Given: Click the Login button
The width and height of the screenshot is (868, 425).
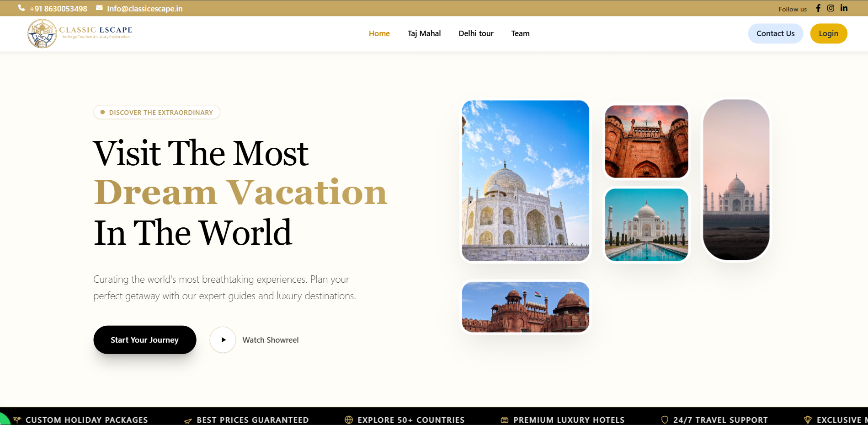Looking at the screenshot, I should [x=828, y=33].
